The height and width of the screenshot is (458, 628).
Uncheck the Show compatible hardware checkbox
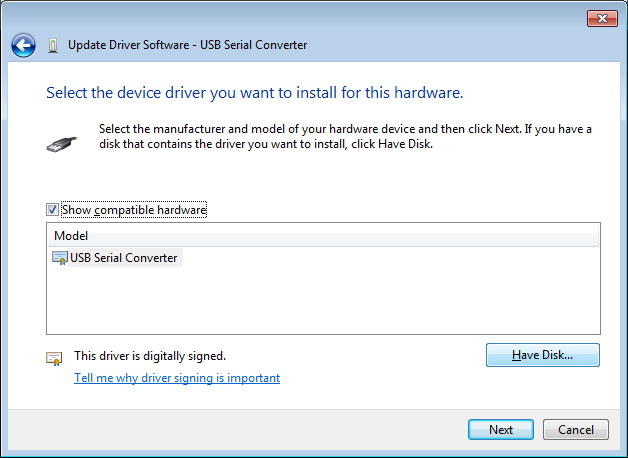pyautogui.click(x=53, y=210)
